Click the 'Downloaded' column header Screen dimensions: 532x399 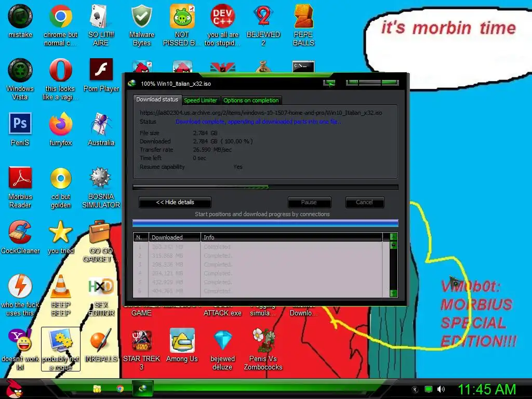tap(175, 237)
